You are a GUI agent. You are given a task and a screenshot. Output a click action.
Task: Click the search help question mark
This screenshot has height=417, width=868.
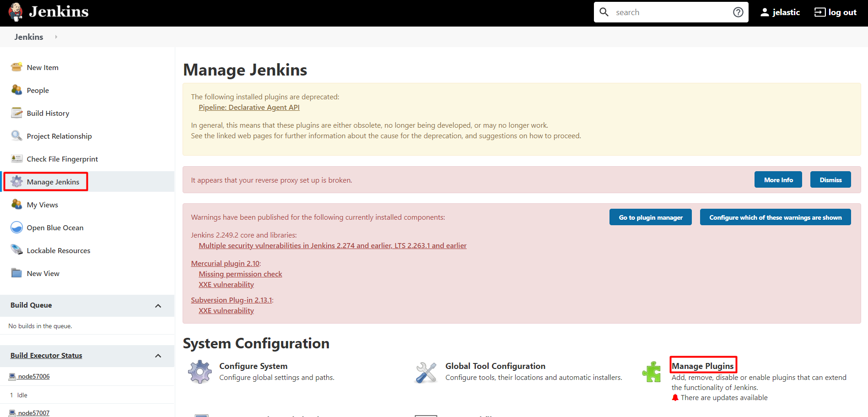point(738,12)
